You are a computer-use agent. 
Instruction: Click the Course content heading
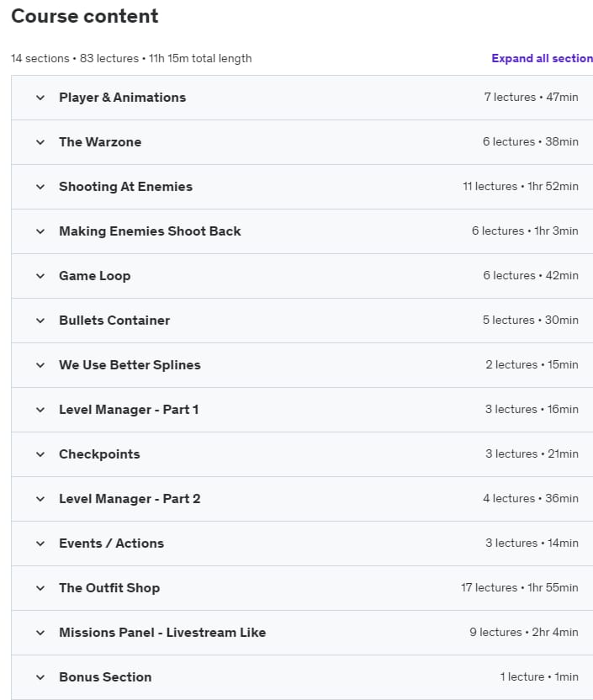(x=85, y=16)
